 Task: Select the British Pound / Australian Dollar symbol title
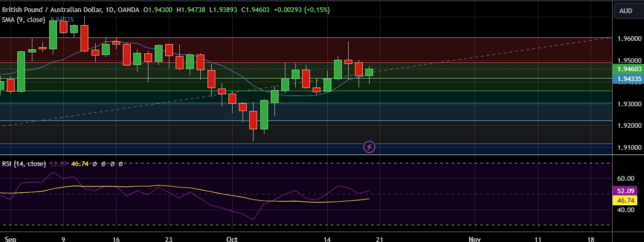click(53, 10)
